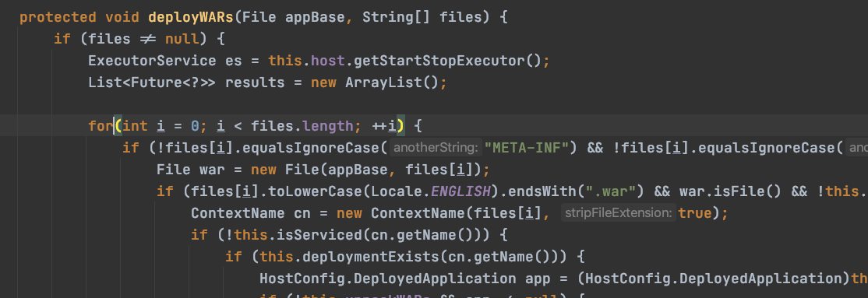Viewport: 868px width, 298px height.
Task: Click the "META-INF" string literal
Action: coord(527,148)
